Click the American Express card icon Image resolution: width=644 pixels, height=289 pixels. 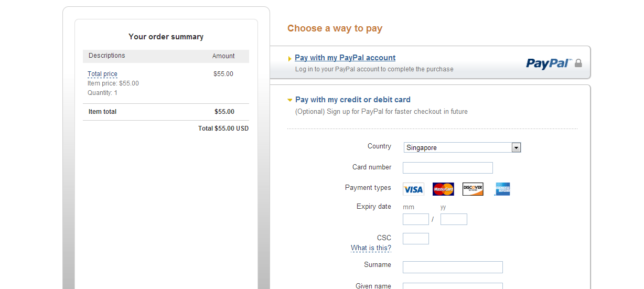click(502, 189)
